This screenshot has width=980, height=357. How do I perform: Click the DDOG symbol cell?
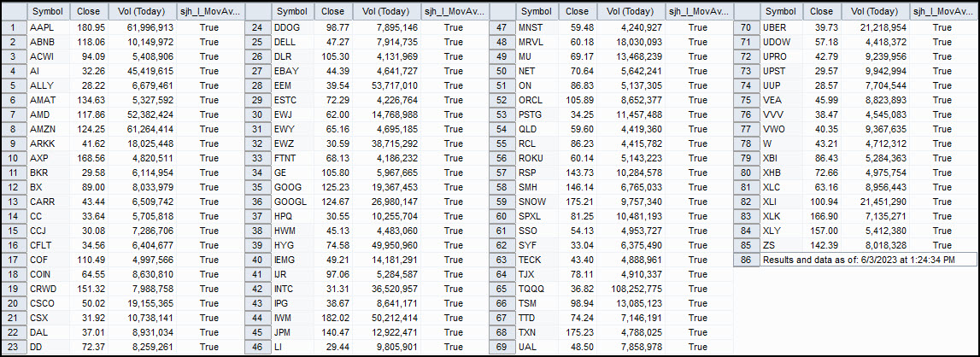click(x=292, y=27)
